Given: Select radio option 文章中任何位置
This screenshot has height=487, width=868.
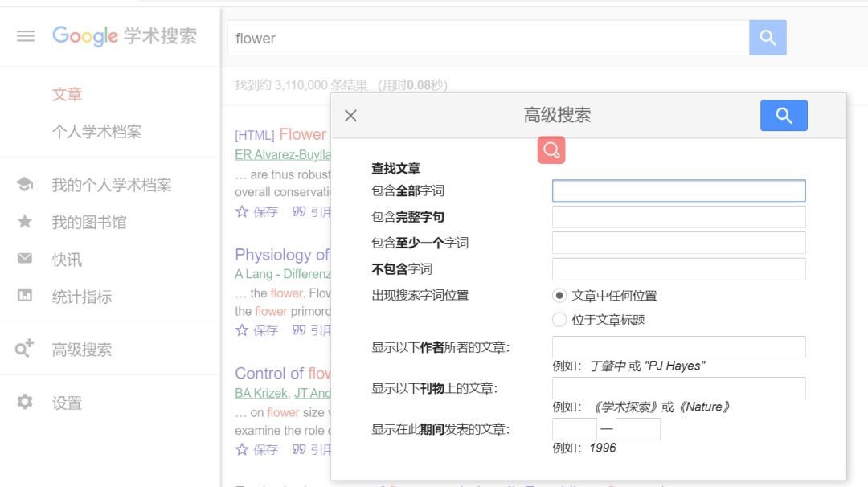Looking at the screenshot, I should click(x=559, y=295).
